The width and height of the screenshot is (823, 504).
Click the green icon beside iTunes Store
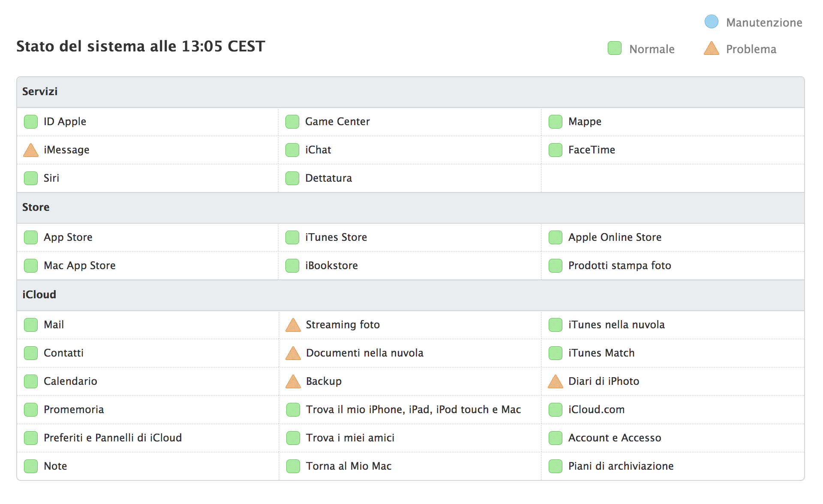coord(292,237)
